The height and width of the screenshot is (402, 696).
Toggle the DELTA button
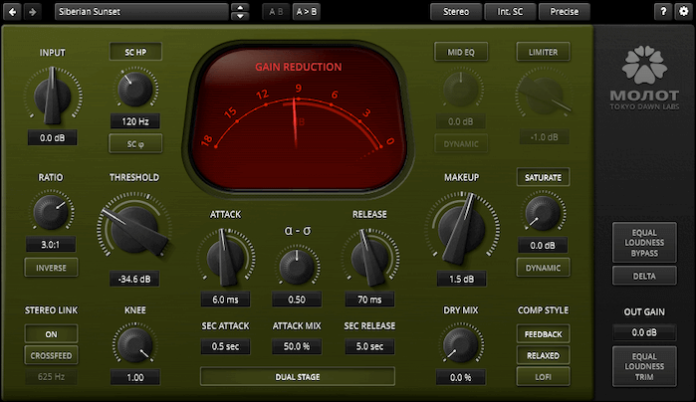pyautogui.click(x=645, y=276)
